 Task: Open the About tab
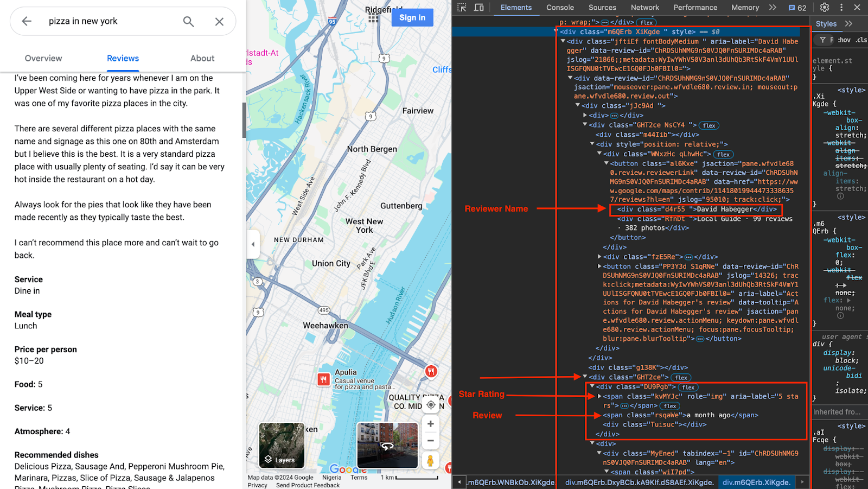click(x=202, y=59)
